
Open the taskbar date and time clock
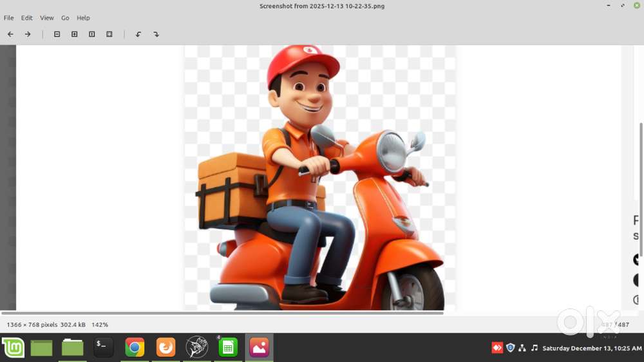(591, 348)
